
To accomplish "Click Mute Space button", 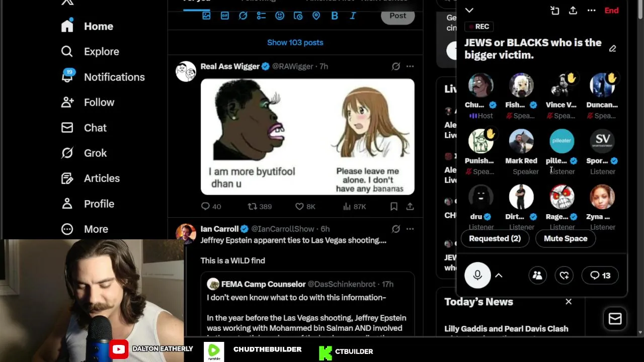I will click(566, 239).
